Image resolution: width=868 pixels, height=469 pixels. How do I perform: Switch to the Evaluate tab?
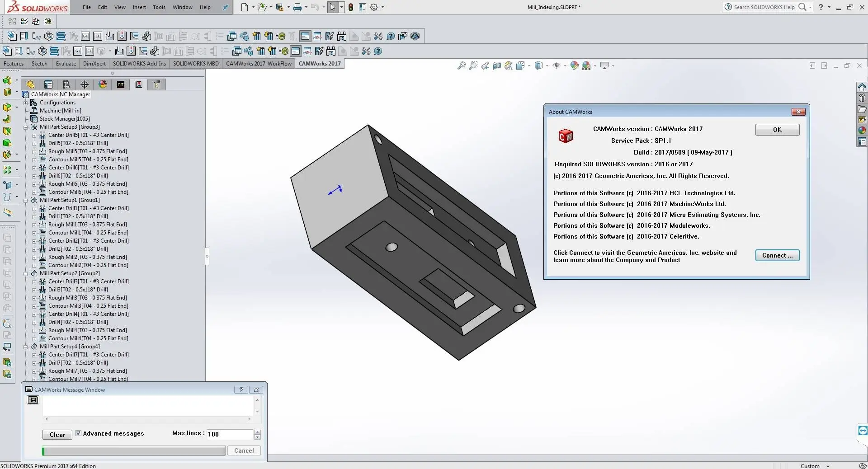coord(66,64)
